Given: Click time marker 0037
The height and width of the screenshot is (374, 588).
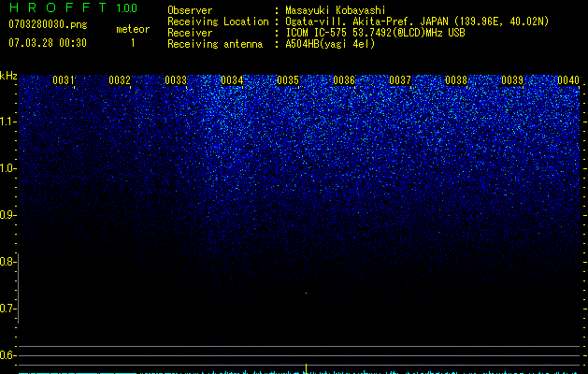Looking at the screenshot, I should point(400,80).
